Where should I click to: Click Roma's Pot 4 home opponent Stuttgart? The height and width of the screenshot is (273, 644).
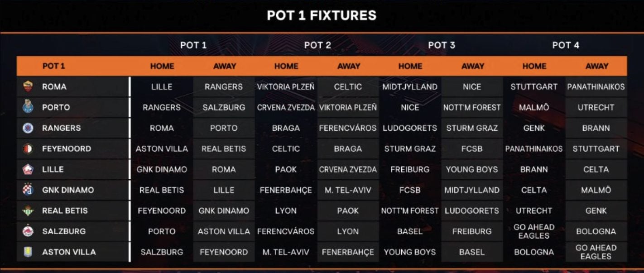pyautogui.click(x=534, y=86)
